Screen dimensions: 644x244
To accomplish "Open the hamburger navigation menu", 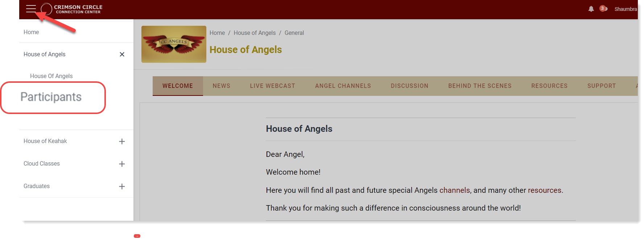I will pos(31,9).
